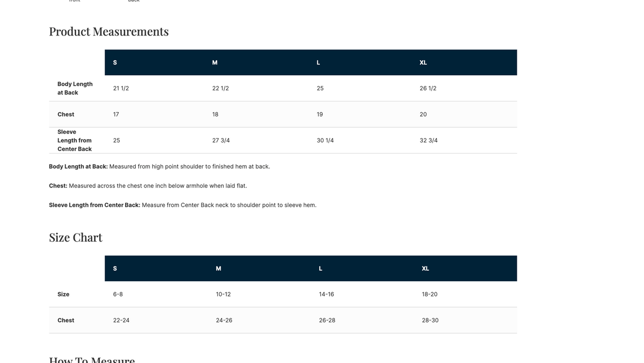Viewport: 644px width, 363px height.
Task: Select the Body Length at Back description line
Action: pyautogui.click(x=159, y=166)
